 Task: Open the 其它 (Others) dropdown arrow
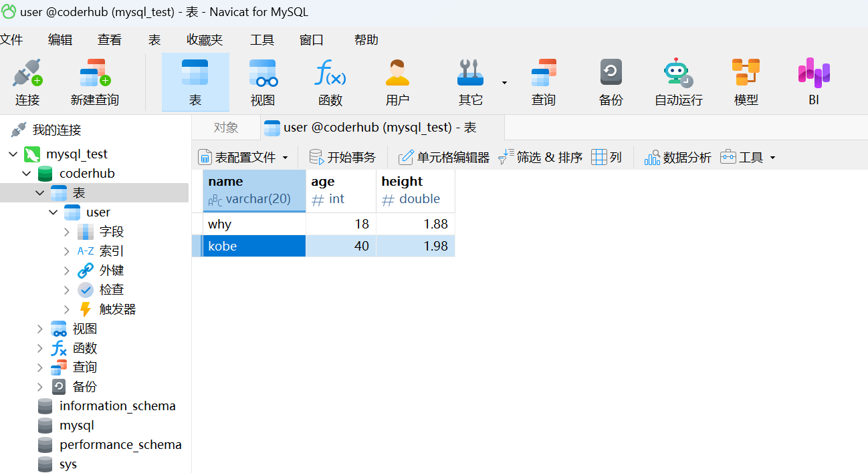(504, 83)
